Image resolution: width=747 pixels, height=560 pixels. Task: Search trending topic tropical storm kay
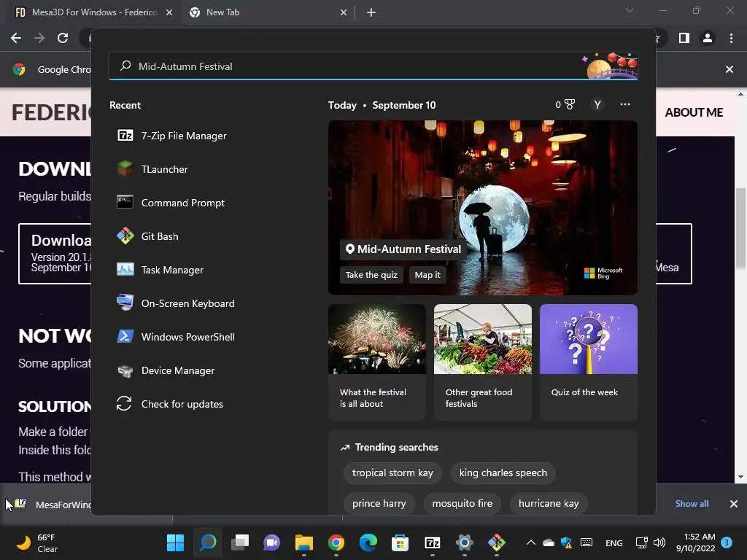(392, 472)
